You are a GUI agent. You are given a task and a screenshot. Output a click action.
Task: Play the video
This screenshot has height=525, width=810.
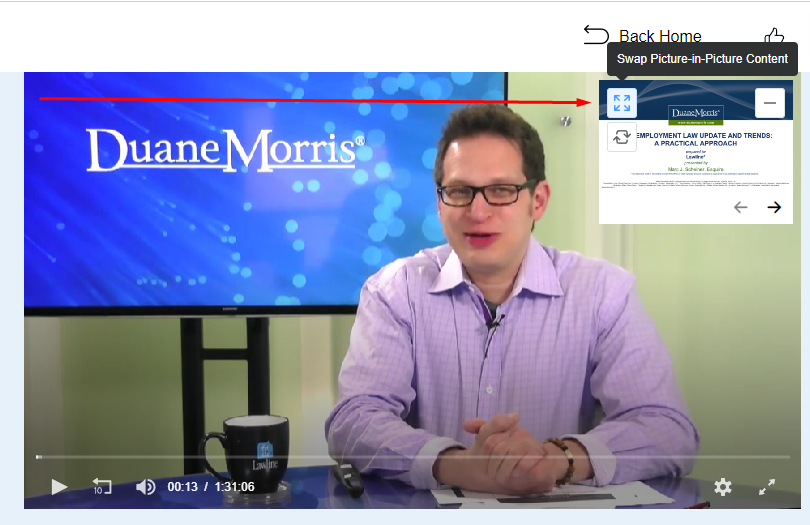59,487
